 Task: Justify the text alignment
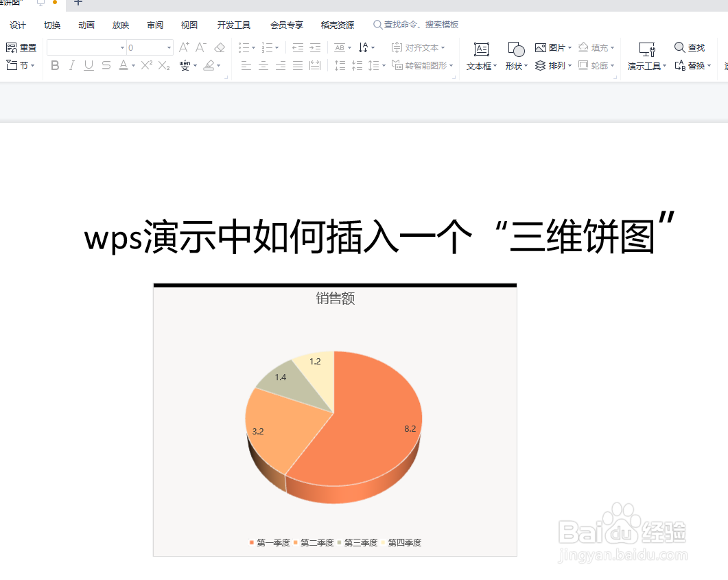click(x=298, y=65)
